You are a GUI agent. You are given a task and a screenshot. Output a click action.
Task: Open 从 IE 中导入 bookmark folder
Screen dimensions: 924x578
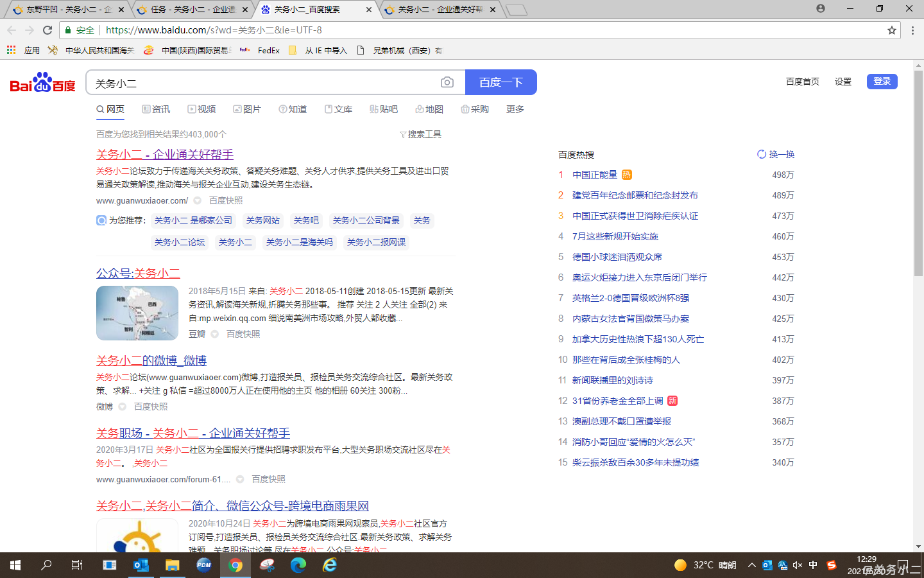318,50
